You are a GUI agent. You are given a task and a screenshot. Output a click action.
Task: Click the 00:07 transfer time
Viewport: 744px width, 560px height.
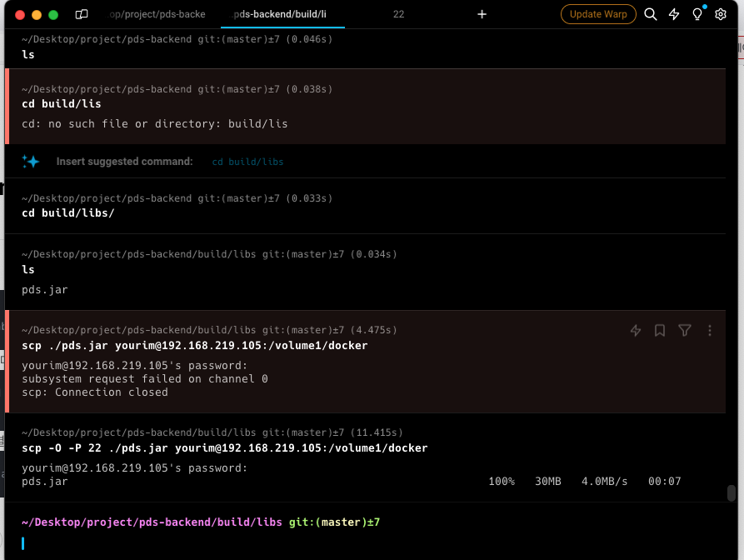(664, 481)
